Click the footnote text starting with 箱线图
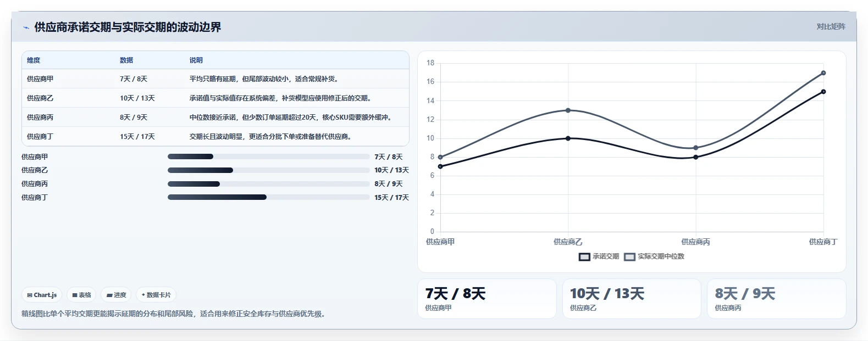The image size is (868, 341). pos(174,314)
